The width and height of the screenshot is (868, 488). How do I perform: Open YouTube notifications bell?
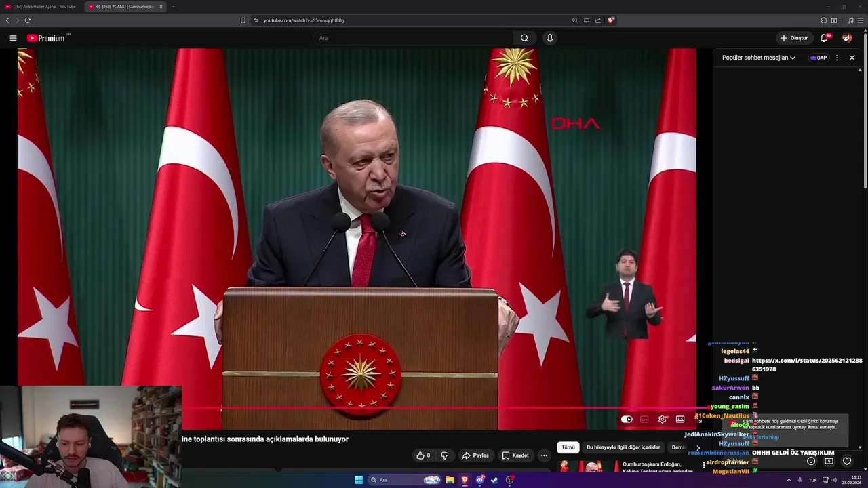tap(825, 38)
